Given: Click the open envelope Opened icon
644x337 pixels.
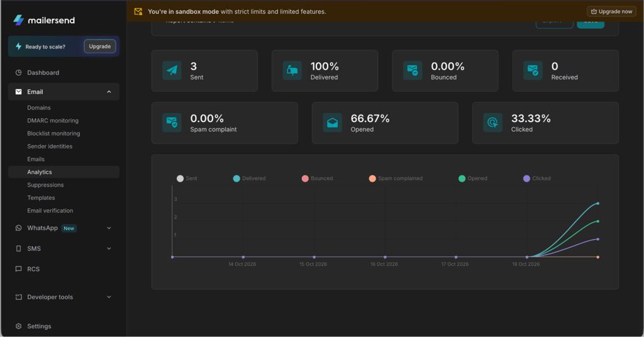Looking at the screenshot, I should point(333,123).
